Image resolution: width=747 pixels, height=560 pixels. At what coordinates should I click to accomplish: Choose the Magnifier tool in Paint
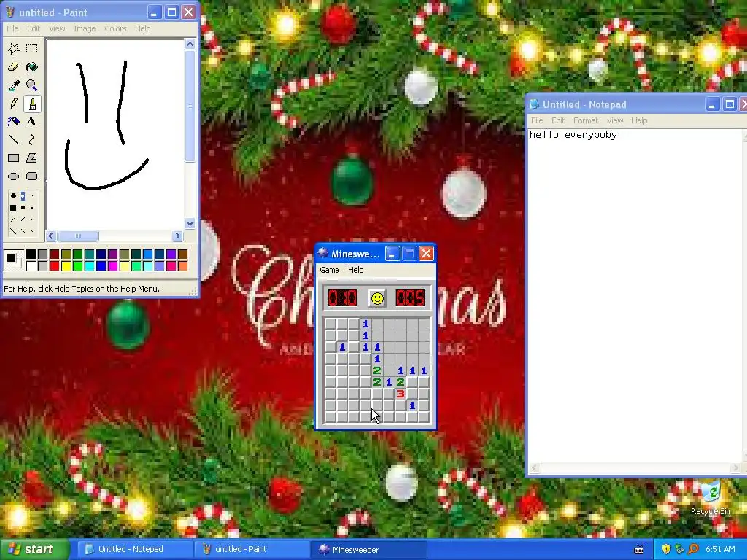click(31, 85)
